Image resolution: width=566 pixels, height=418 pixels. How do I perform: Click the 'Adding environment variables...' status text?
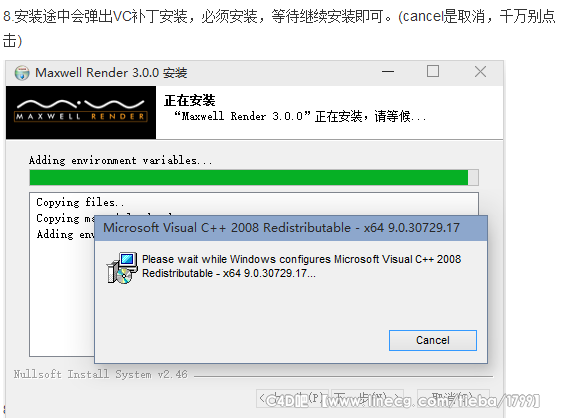coord(121,160)
